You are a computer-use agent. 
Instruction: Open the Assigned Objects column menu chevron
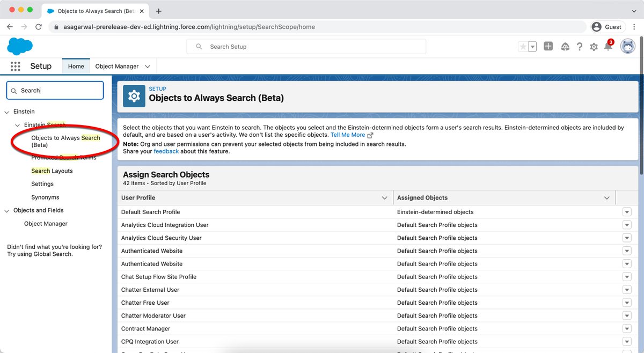(607, 198)
